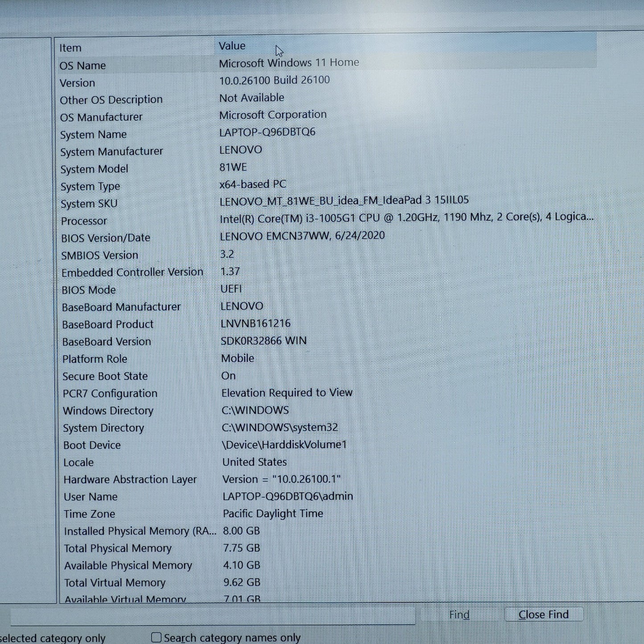
Task: Select the BIOS Version/Date row
Action: (327, 237)
